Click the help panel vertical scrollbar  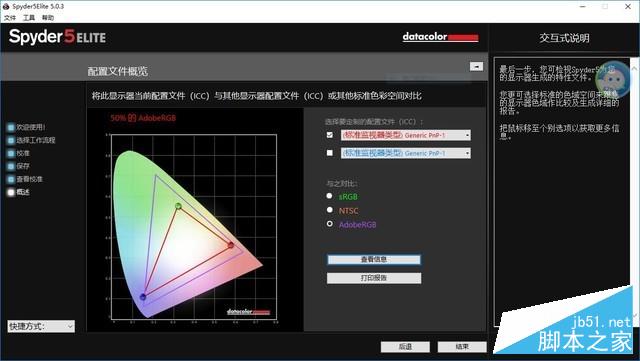pos(634,192)
